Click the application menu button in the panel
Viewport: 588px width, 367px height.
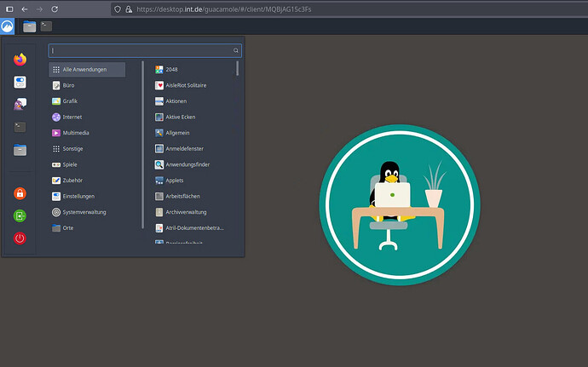7,26
